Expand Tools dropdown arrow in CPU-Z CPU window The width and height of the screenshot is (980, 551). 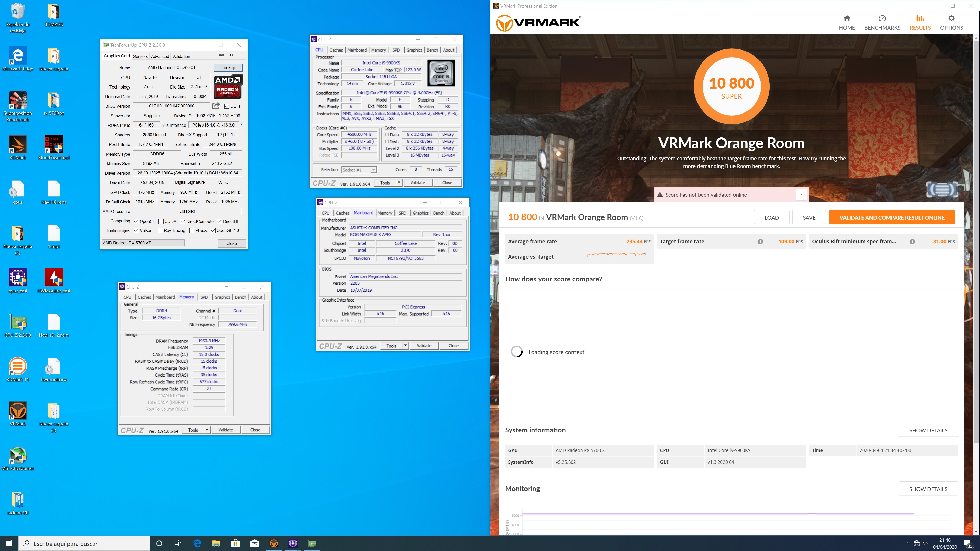pyautogui.click(x=399, y=183)
